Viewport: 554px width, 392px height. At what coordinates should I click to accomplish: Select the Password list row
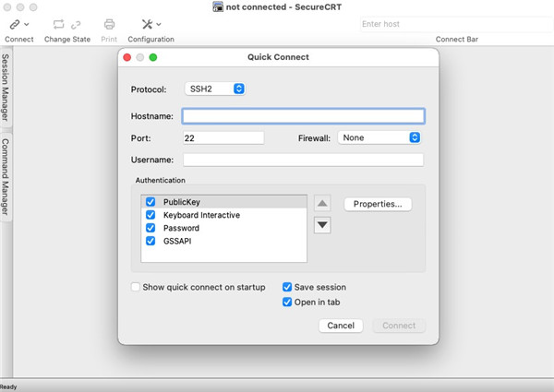click(224, 228)
